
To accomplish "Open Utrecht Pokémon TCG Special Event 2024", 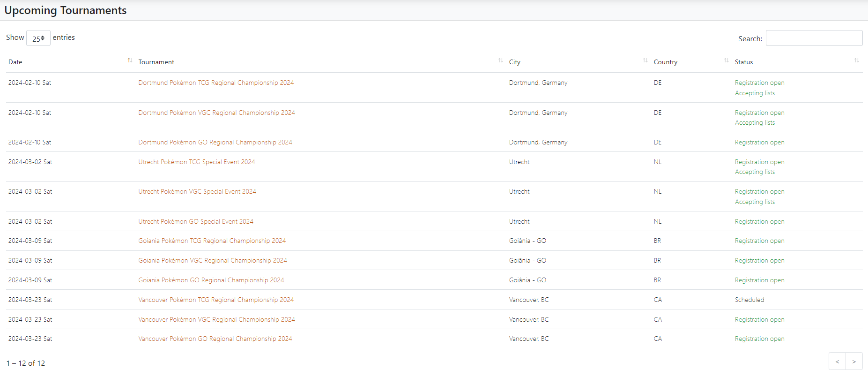I will tap(197, 162).
